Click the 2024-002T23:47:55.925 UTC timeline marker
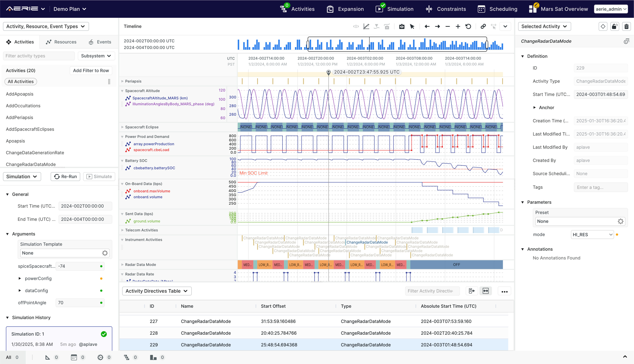 point(328,71)
